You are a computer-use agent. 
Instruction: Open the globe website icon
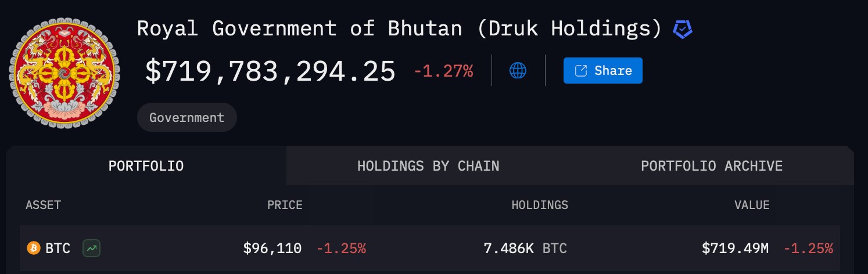(x=518, y=71)
